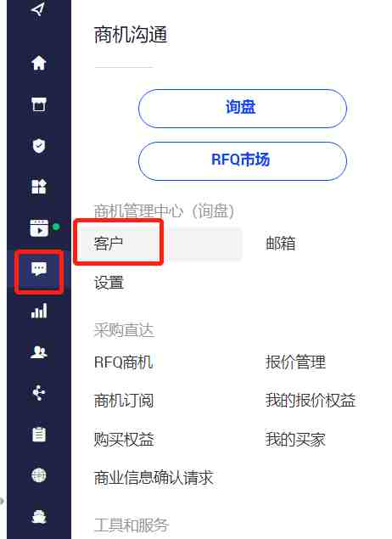Open 报价管理 link
This screenshot has width=392, height=539.
click(x=295, y=362)
